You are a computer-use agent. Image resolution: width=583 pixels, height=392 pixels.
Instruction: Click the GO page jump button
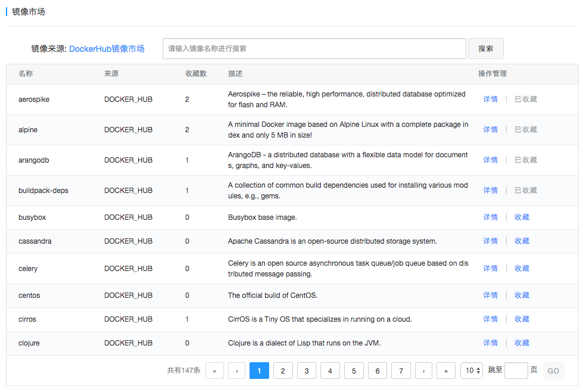pyautogui.click(x=553, y=371)
